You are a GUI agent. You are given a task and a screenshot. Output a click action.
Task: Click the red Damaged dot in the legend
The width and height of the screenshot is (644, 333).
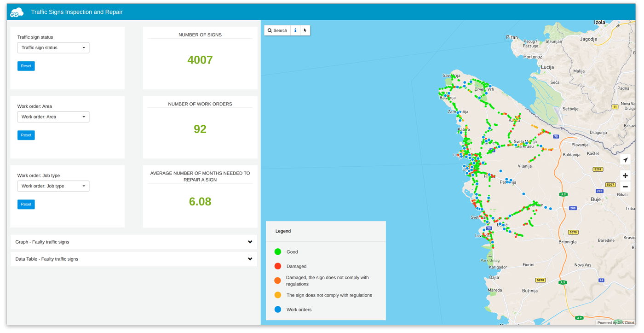(x=277, y=266)
